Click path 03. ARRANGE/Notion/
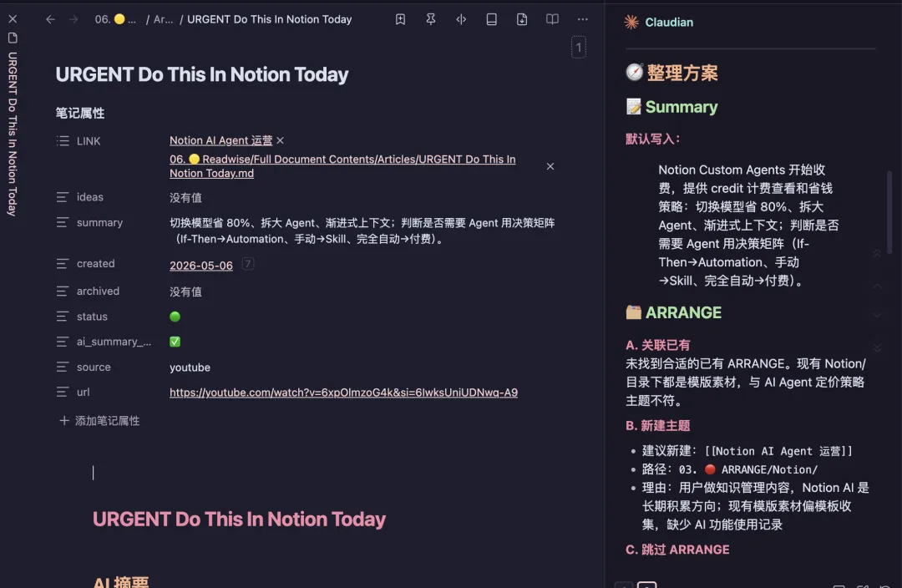The height and width of the screenshot is (588, 902). coord(747,469)
